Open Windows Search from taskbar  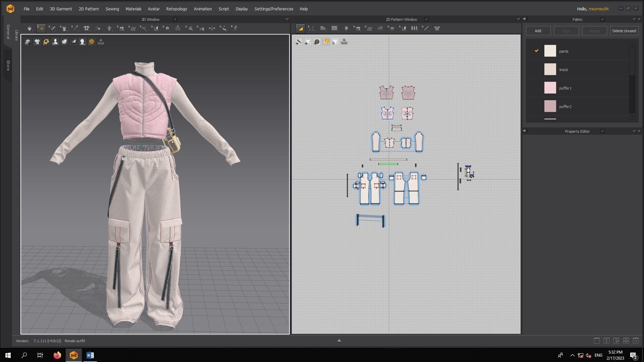24,355
